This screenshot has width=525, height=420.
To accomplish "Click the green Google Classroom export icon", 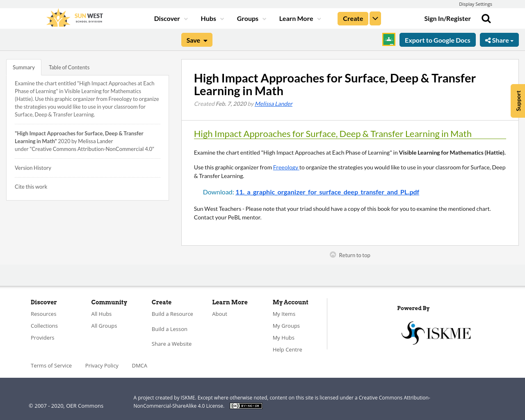I will coord(388,40).
